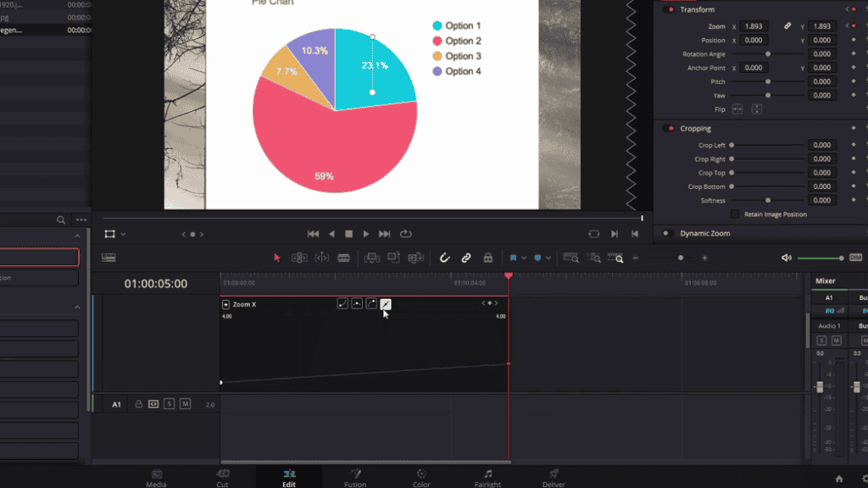Click the Play button under the viewer
868x488 pixels.
click(366, 234)
